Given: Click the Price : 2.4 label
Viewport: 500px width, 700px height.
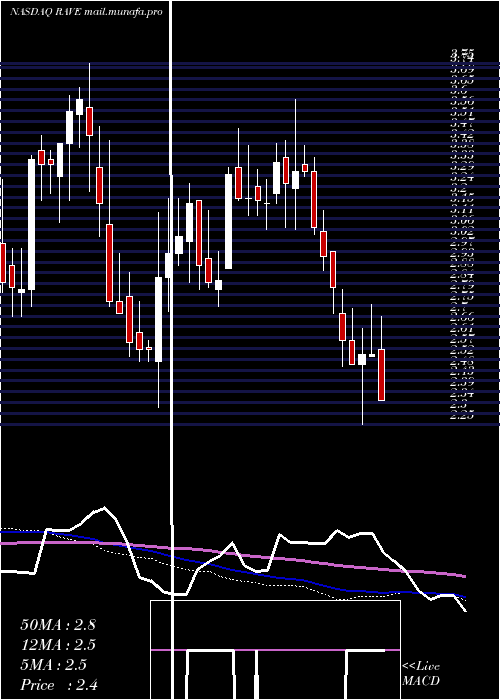Looking at the screenshot, I should [59, 685].
